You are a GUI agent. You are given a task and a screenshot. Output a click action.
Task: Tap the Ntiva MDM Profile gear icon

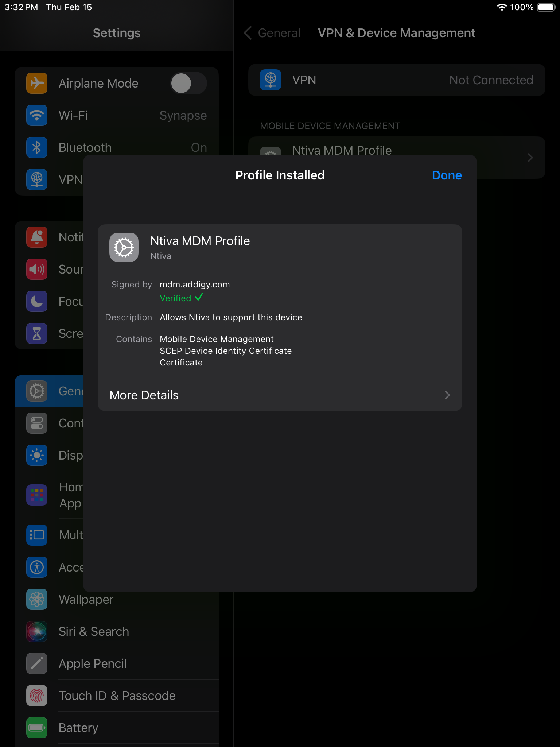(124, 247)
